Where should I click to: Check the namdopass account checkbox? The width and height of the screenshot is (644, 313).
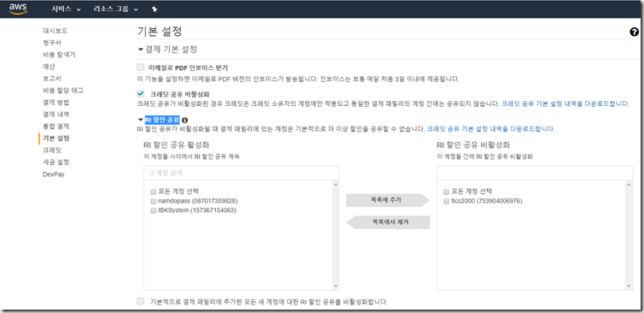click(x=153, y=201)
